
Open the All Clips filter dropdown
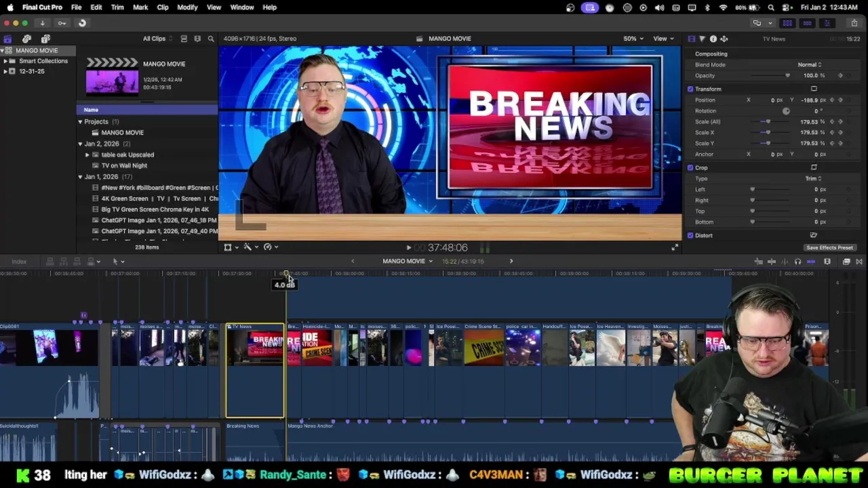(x=158, y=39)
